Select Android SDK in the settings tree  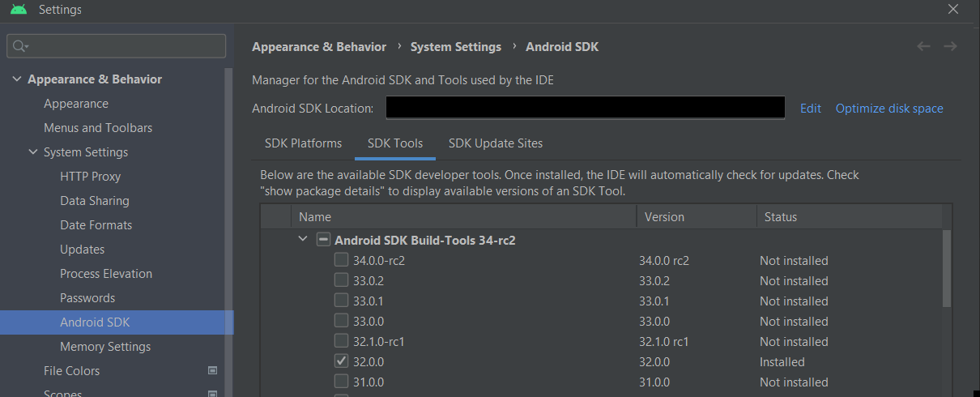(x=117, y=322)
